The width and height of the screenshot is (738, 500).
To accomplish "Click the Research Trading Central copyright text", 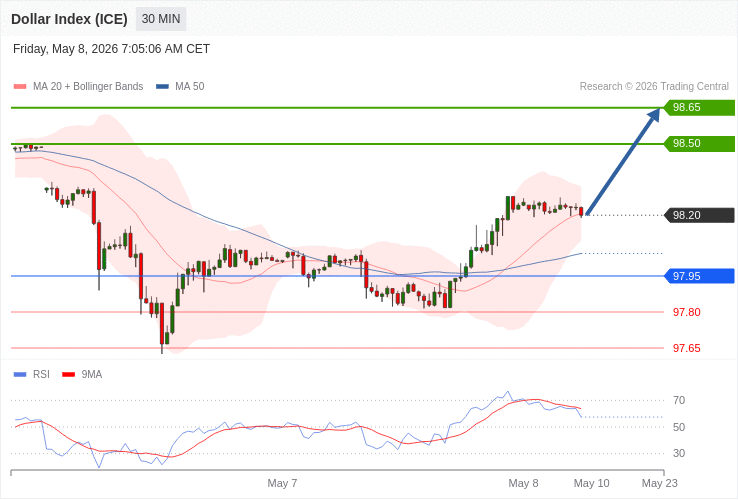I will point(654,87).
